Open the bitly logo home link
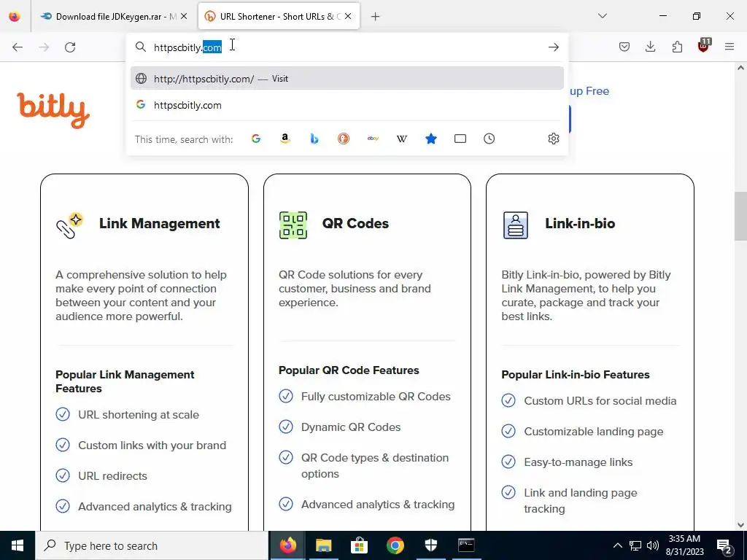 (53, 111)
